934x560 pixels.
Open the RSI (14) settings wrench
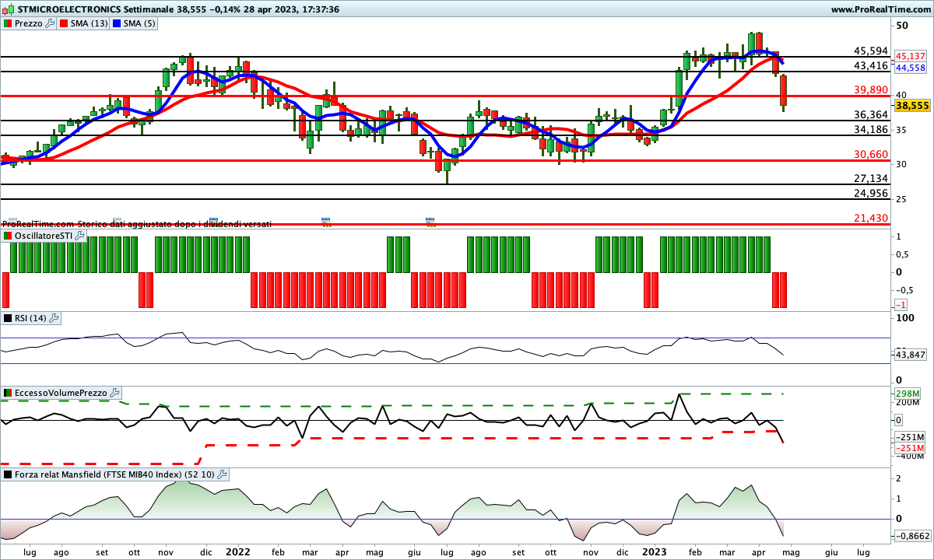[54, 318]
